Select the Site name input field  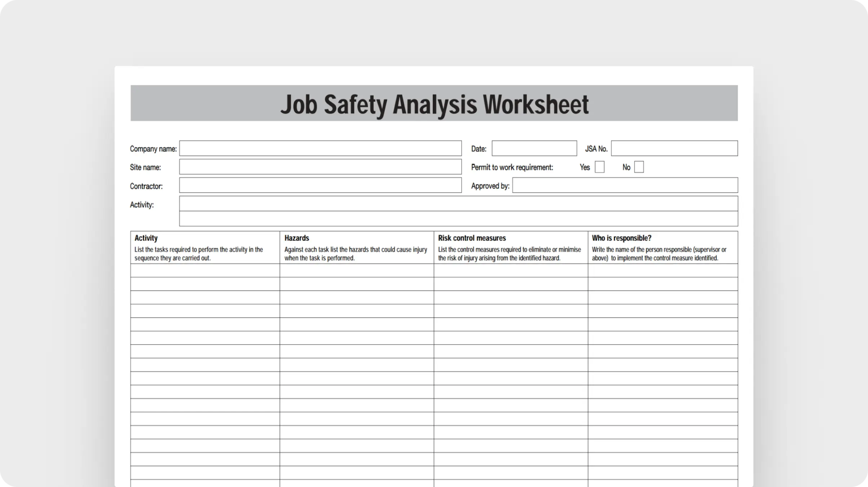[320, 167]
